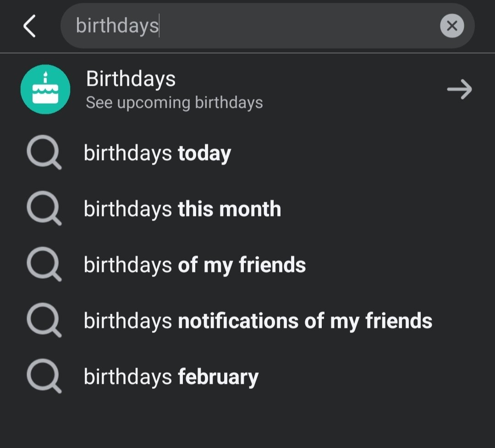Pick "birthdays notifications of my friends" suggestion
The image size is (495, 448).
[258, 321]
